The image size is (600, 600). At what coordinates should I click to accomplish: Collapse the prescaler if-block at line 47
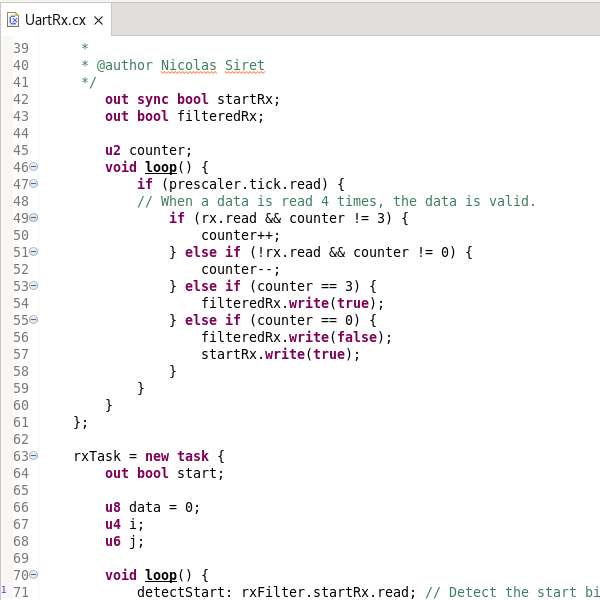[33, 184]
